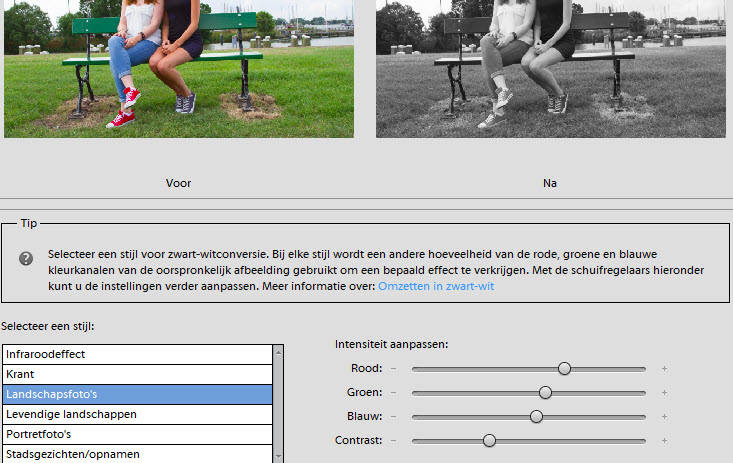Screen dimensions: 733x463
Task: Click the plus icon beside Contrast slider
Action: 664,440
